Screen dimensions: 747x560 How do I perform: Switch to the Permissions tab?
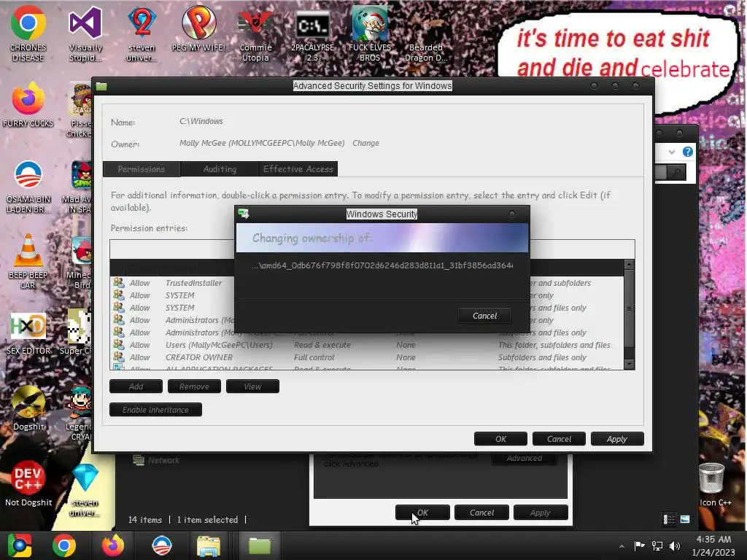142,169
